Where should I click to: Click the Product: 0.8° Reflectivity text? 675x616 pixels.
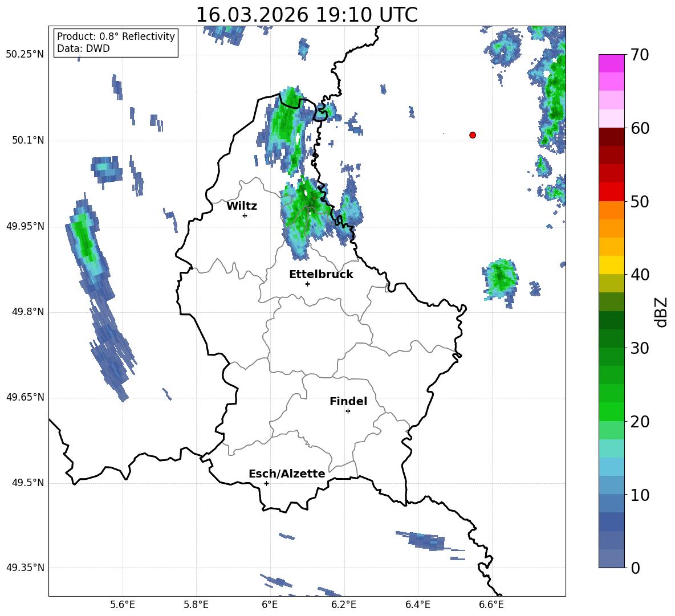coord(116,36)
